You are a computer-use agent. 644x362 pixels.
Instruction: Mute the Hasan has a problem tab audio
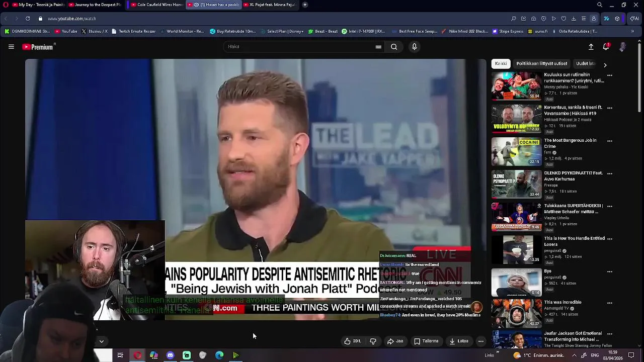pyautogui.click(x=196, y=5)
